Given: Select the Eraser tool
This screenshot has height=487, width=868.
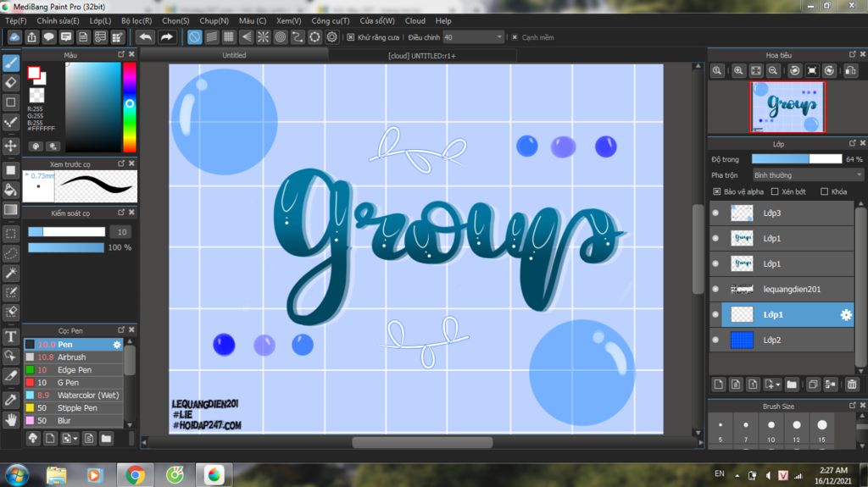Looking at the screenshot, I should tap(11, 82).
